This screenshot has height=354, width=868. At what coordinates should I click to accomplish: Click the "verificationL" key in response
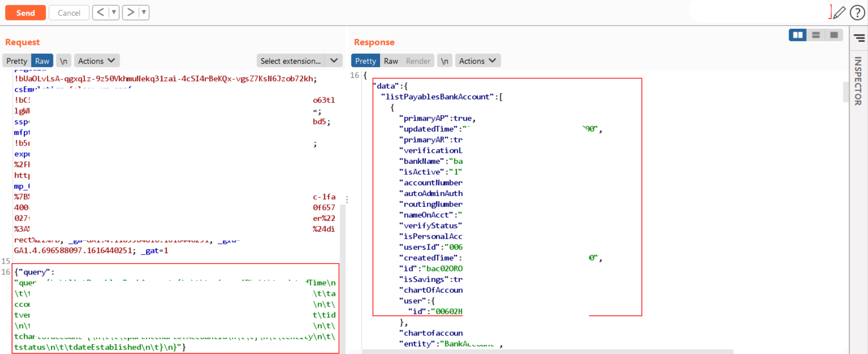(431, 151)
